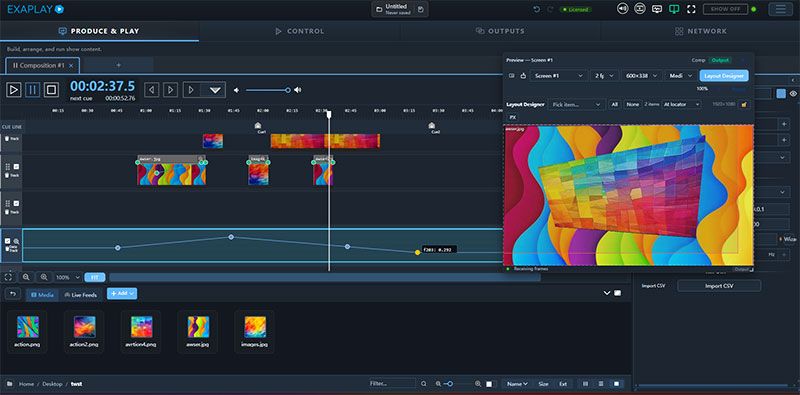The width and height of the screenshot is (800, 395).
Task: Click the search icon beside the Filter field
Action: point(423,384)
